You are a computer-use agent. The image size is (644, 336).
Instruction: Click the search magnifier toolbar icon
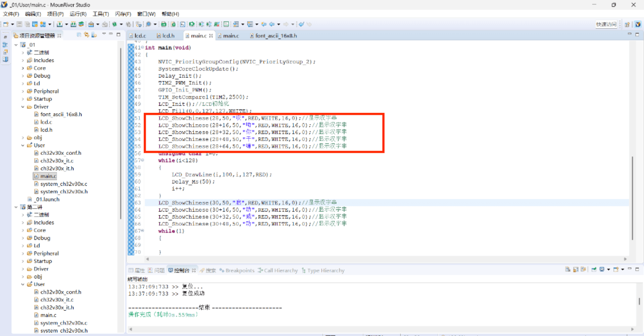pyautogui.click(x=148, y=24)
